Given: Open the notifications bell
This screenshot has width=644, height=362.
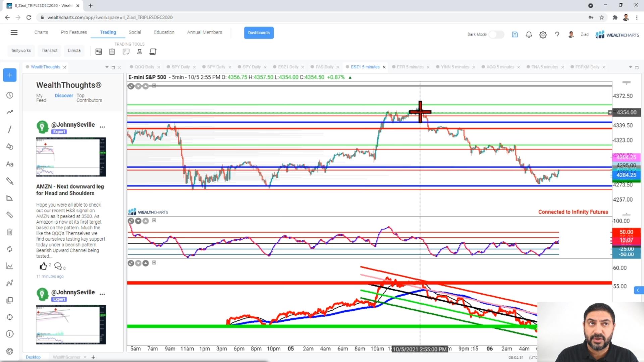Looking at the screenshot, I should [529, 35].
